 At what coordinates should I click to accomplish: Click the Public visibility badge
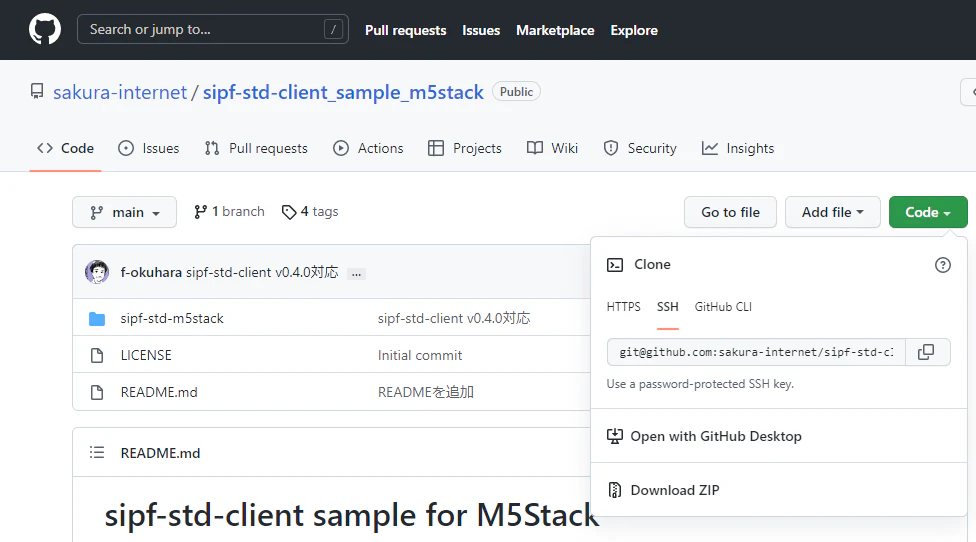click(x=516, y=91)
